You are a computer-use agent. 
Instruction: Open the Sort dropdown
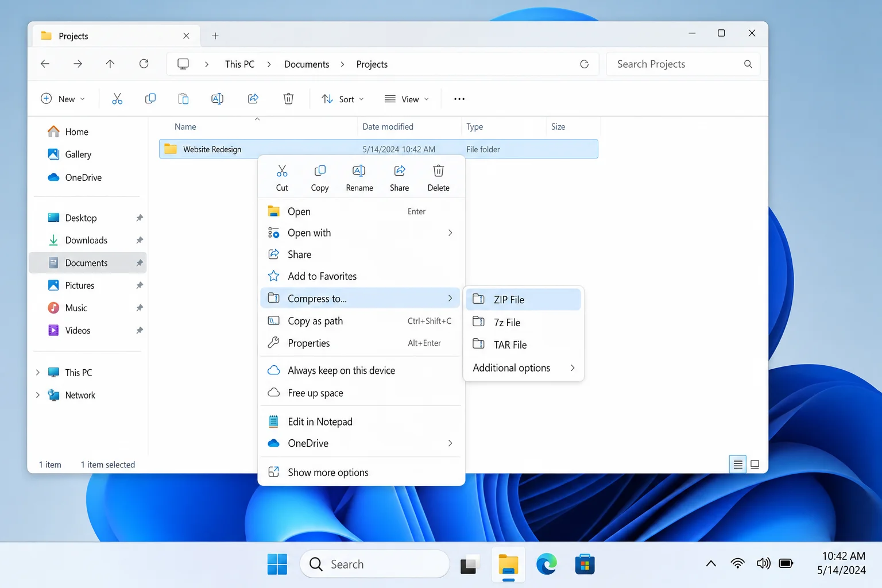(x=343, y=99)
